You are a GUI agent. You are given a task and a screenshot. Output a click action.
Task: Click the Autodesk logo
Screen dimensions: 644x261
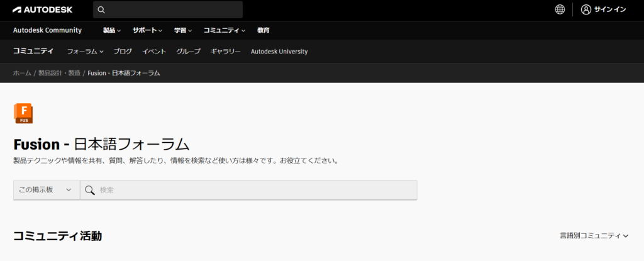click(x=43, y=9)
